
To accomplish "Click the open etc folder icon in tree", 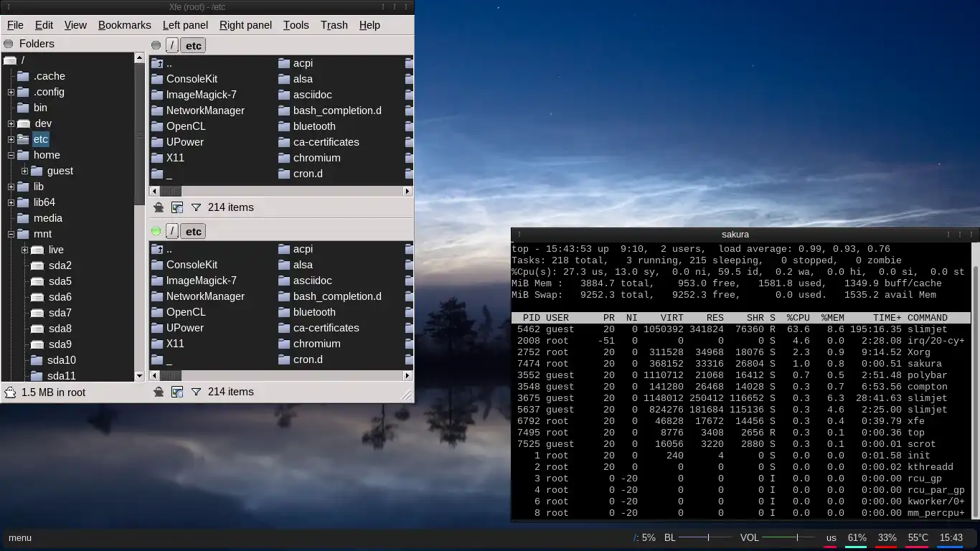I will [24, 139].
